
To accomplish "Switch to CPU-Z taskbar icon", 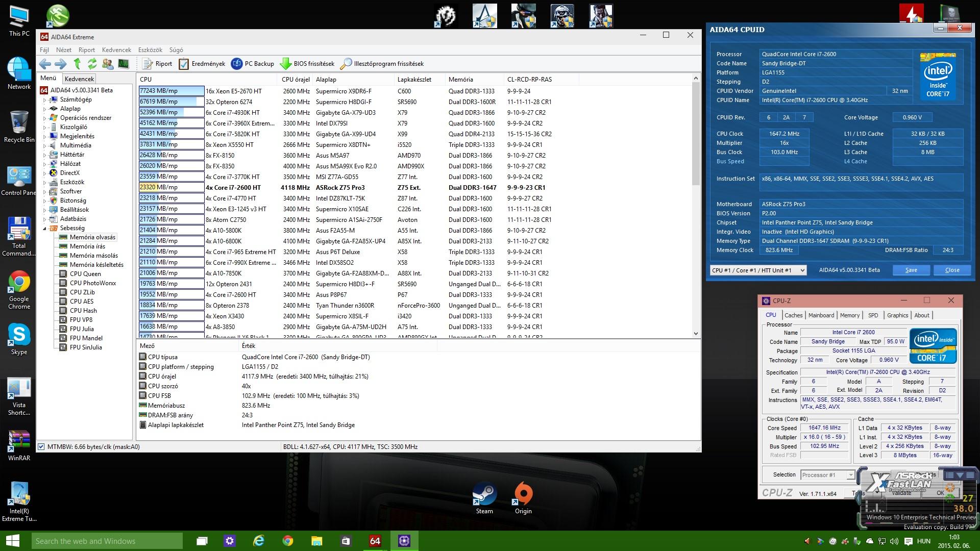I will [x=404, y=541].
